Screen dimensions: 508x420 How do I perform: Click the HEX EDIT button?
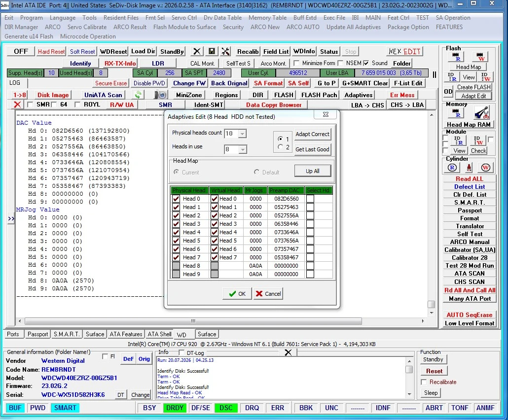click(x=404, y=51)
